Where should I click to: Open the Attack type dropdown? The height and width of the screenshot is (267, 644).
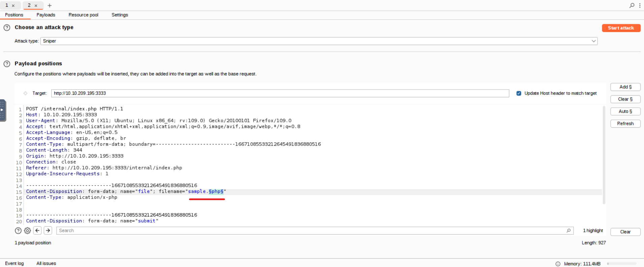[319, 41]
